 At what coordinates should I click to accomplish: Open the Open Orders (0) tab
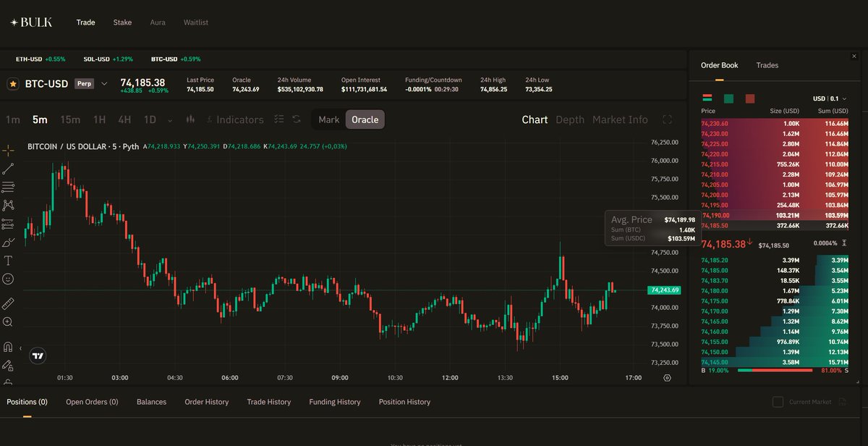click(x=92, y=402)
